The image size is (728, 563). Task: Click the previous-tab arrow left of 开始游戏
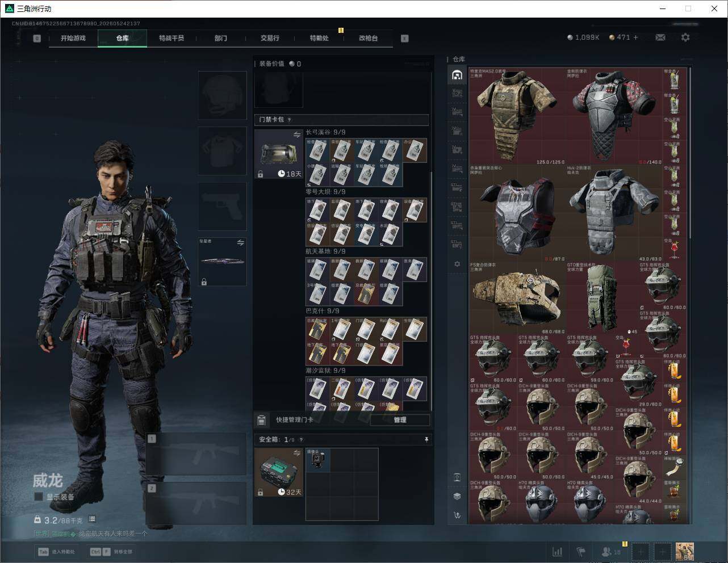37,38
